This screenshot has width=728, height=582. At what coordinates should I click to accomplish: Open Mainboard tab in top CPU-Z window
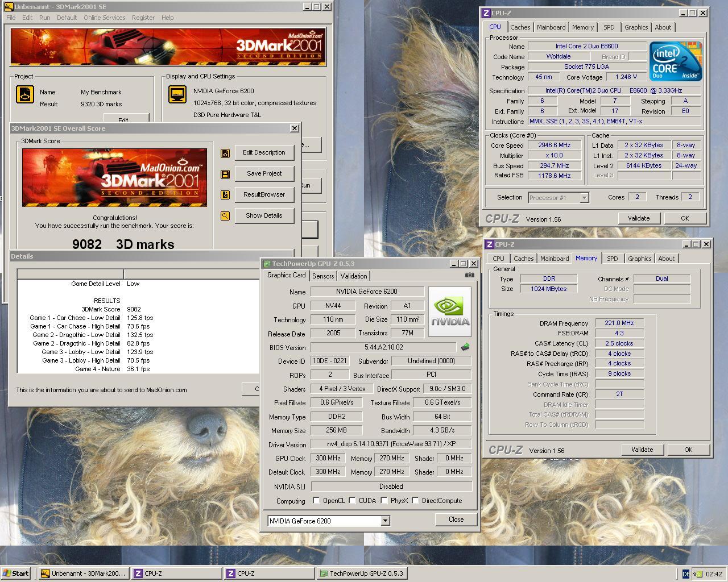(x=551, y=27)
